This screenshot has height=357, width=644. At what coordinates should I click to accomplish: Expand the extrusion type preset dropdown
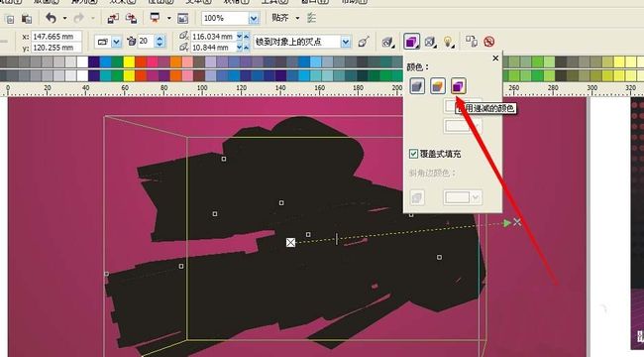[117, 42]
